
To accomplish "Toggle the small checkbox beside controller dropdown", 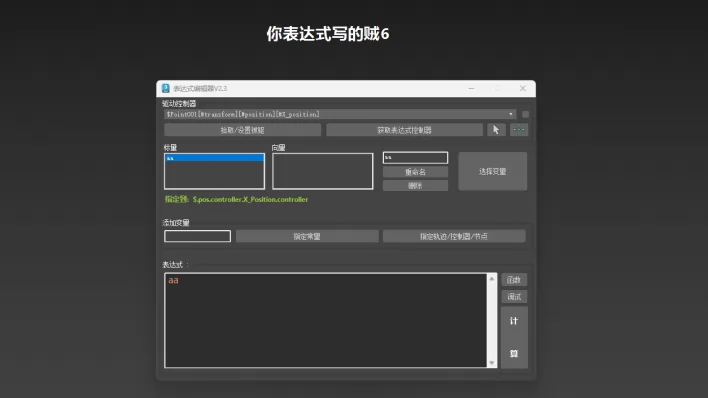I will click(x=525, y=114).
